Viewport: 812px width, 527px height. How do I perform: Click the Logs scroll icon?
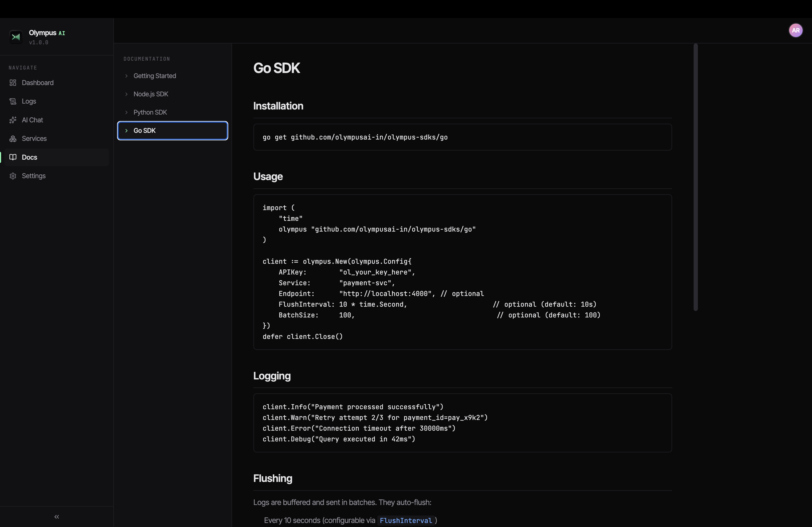pyautogui.click(x=13, y=101)
